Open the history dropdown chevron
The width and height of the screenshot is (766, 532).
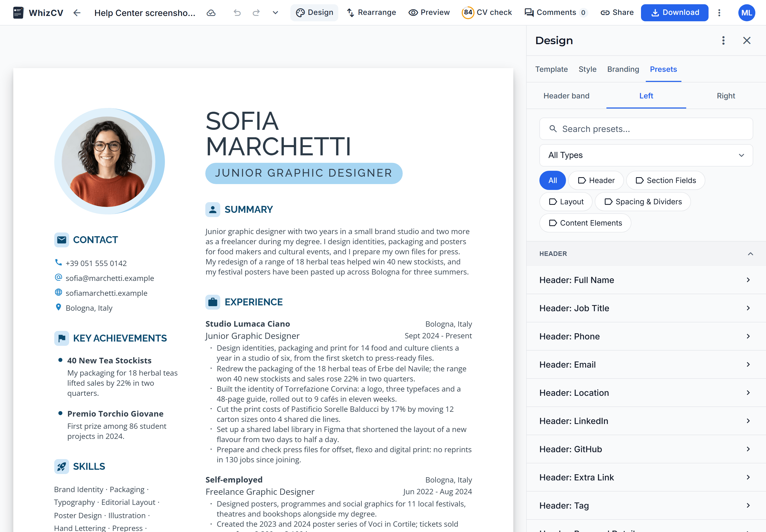[275, 13]
